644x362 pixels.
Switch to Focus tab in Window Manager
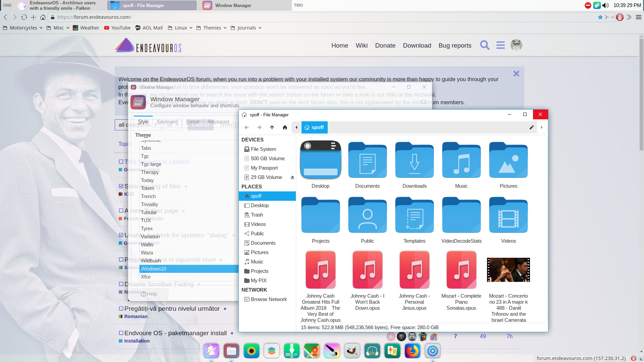coord(193,122)
